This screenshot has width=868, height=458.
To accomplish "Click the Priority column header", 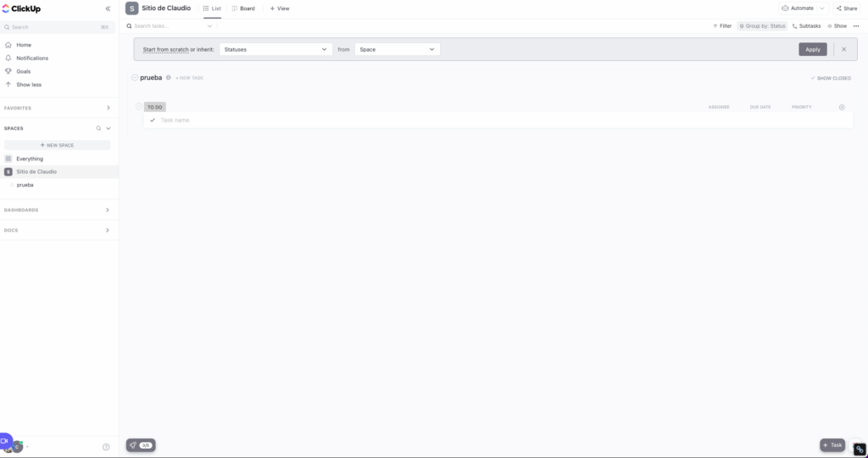I will pyautogui.click(x=801, y=107).
